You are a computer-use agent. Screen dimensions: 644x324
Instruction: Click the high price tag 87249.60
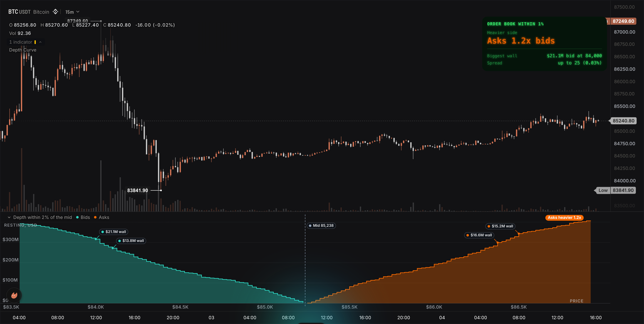pyautogui.click(x=623, y=21)
